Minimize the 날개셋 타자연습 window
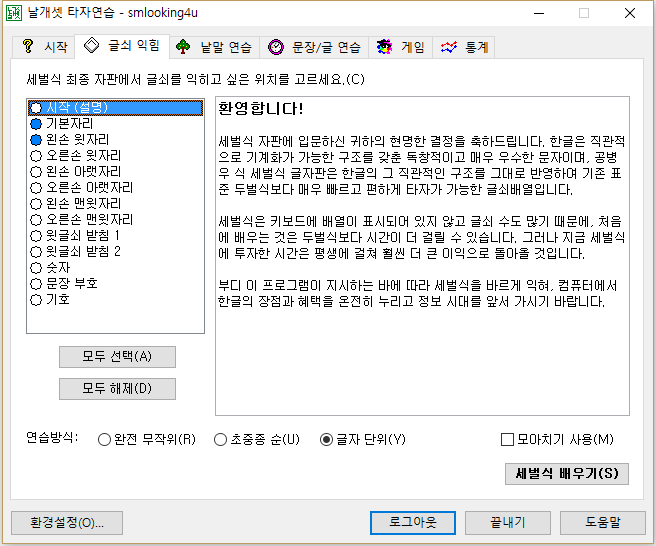 pos(539,13)
